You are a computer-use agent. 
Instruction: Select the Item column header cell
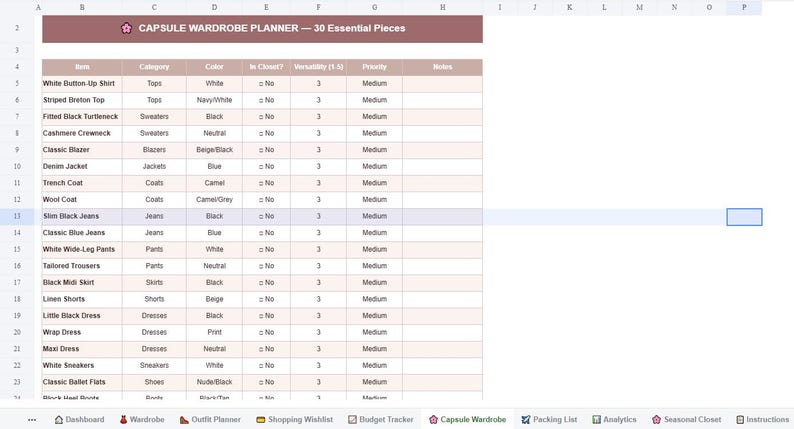click(x=82, y=67)
